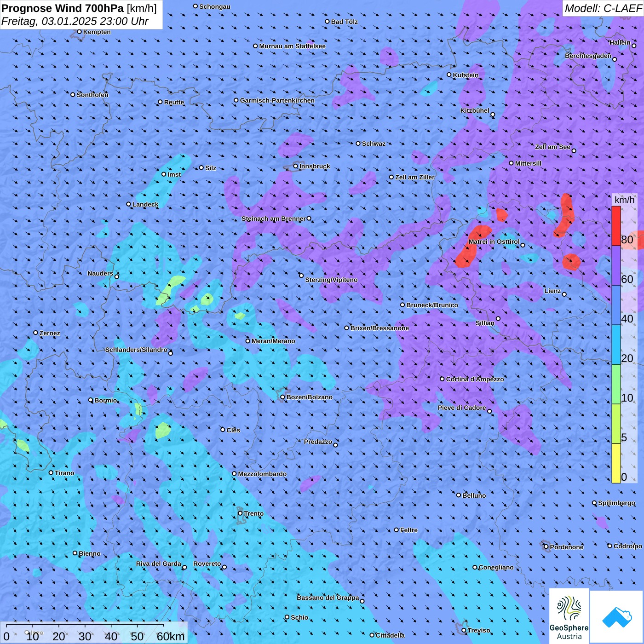Click the cyan 20 km/h legend band
The image size is (644, 644).
pyautogui.click(x=616, y=345)
